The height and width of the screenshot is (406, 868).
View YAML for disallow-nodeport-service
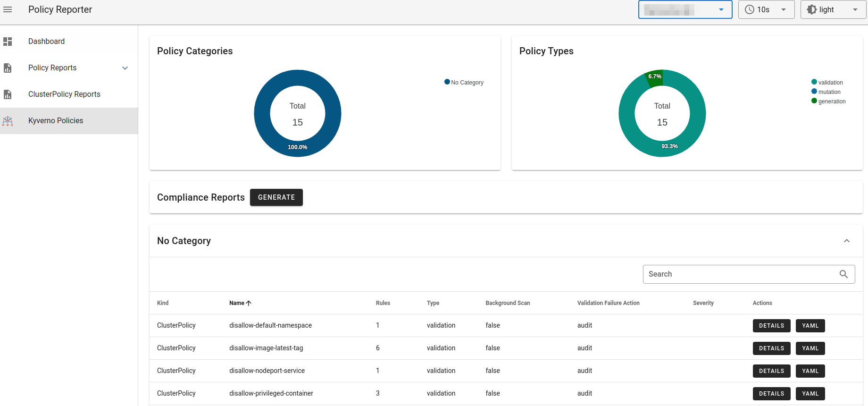[810, 371]
